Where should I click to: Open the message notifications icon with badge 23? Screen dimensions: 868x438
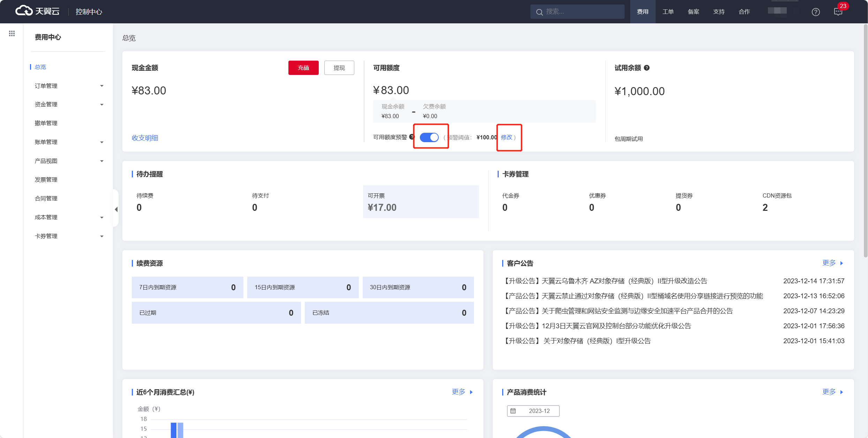point(838,12)
